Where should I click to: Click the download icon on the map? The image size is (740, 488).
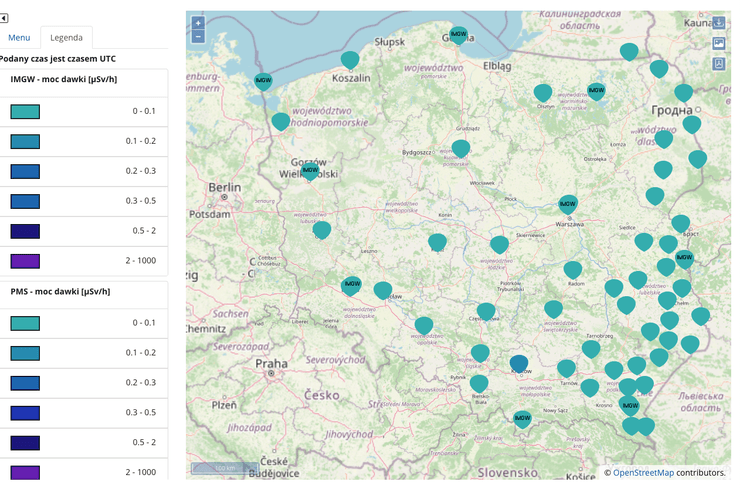click(719, 23)
